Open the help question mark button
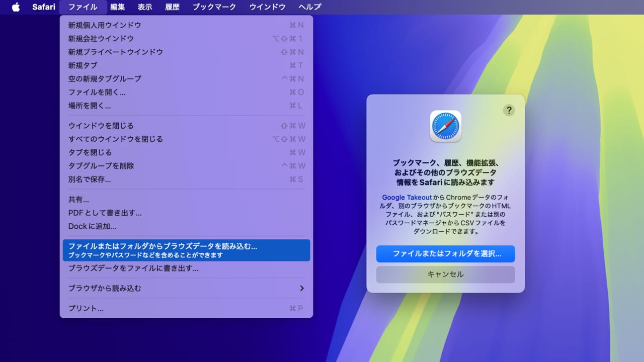The image size is (644, 362). click(509, 110)
